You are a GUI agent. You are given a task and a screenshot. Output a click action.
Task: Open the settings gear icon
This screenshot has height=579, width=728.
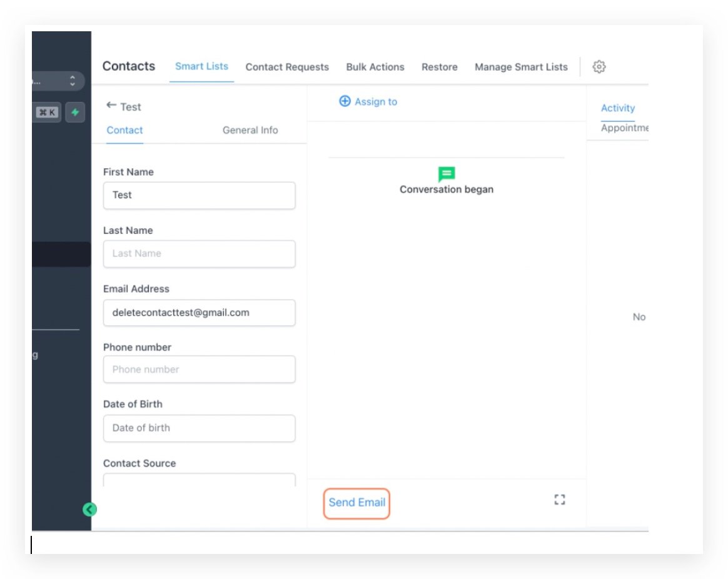click(599, 67)
